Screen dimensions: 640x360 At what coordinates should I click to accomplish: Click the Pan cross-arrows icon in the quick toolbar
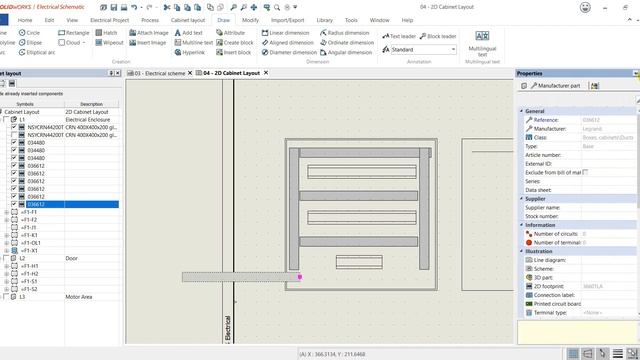click(254, 7)
